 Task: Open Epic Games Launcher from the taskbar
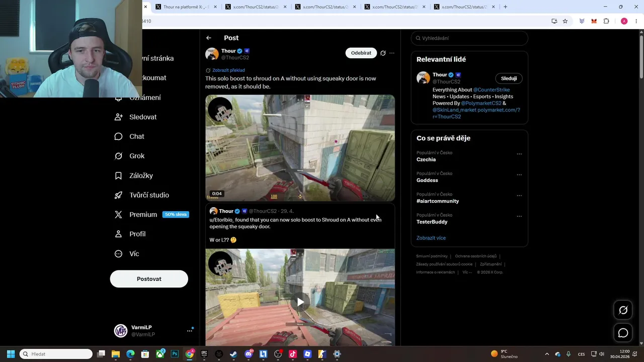(204, 354)
